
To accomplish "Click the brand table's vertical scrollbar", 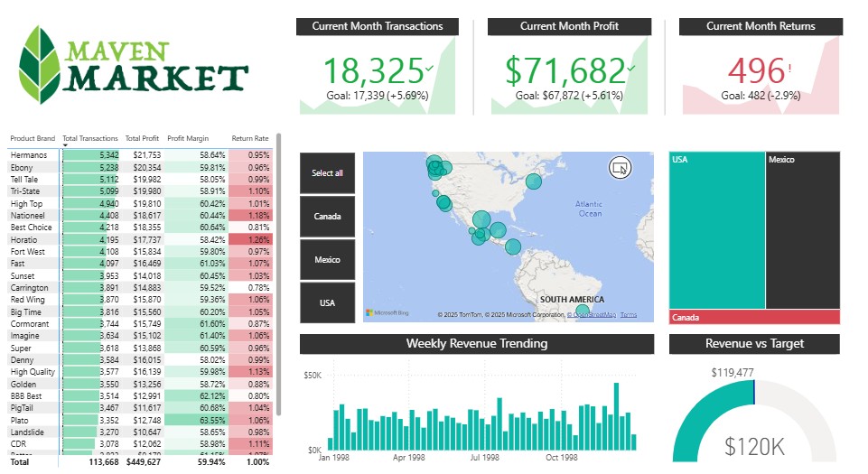I will (x=281, y=271).
